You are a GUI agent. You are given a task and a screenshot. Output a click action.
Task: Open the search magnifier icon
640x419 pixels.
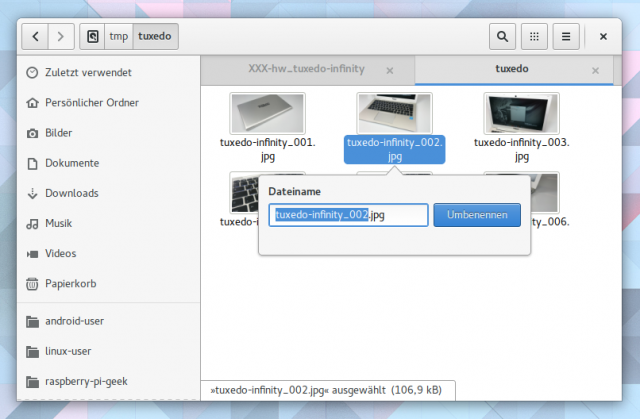502,37
